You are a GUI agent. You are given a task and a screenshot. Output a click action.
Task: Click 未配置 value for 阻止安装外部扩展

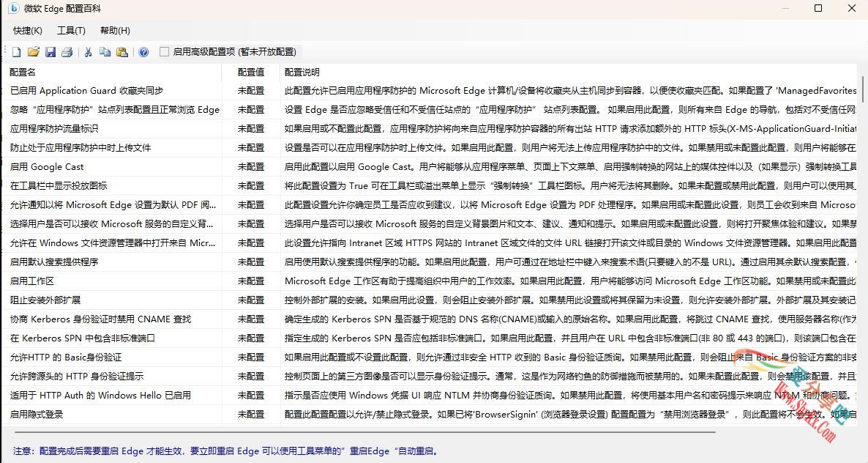point(251,300)
